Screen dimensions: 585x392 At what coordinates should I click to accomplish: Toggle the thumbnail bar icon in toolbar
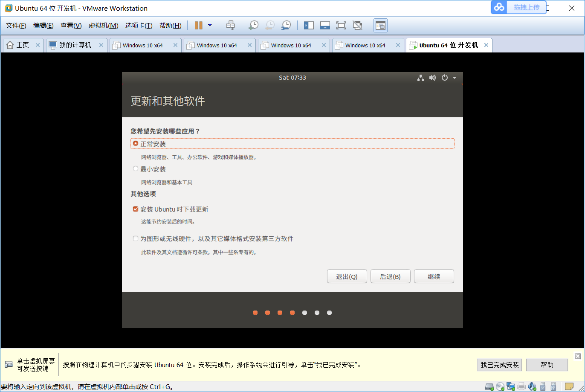(325, 26)
